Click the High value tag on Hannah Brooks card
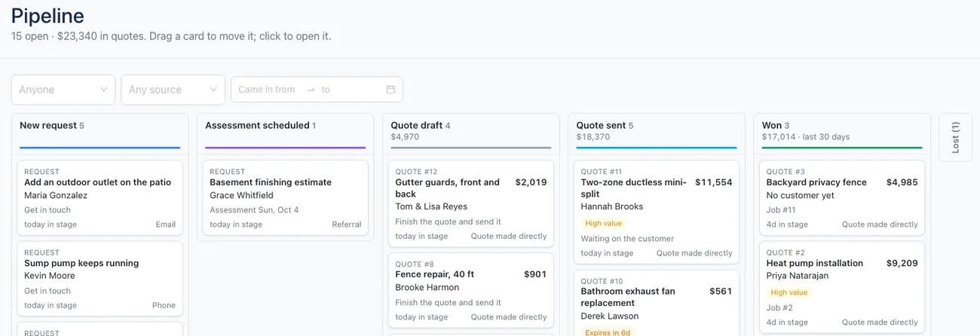980x336 pixels. click(603, 224)
